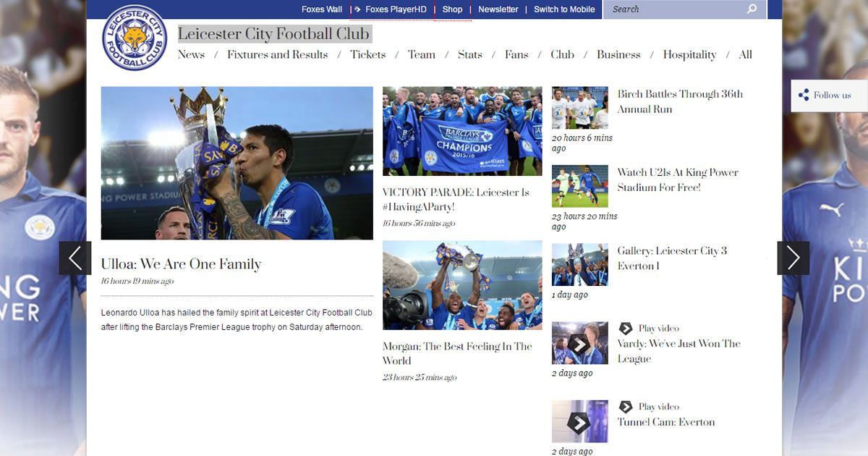Go to previous slide with left arrow
The height and width of the screenshot is (456, 868).
click(75, 258)
